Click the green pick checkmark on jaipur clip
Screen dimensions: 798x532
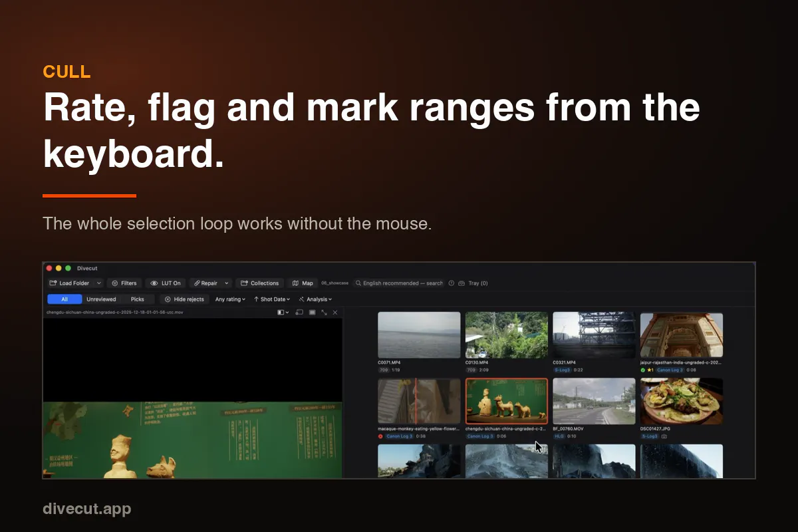pos(643,370)
